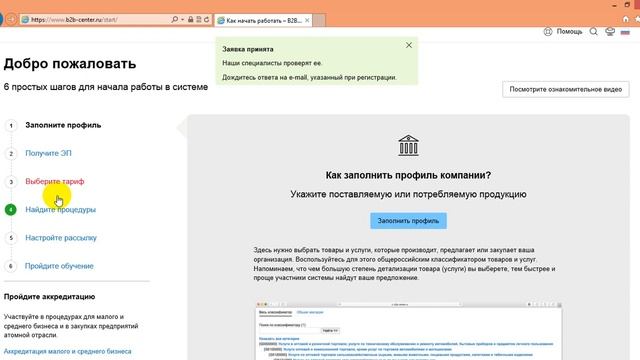Click '6 простых шагов для начала работы' subtitle

tap(106, 87)
